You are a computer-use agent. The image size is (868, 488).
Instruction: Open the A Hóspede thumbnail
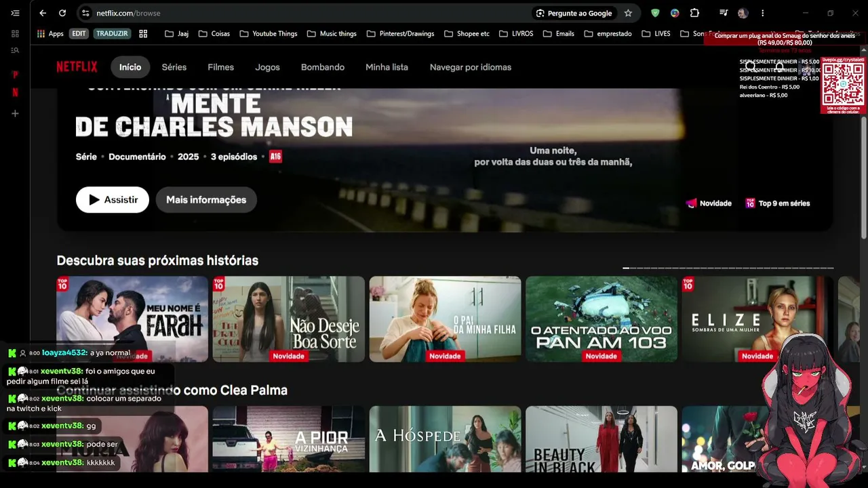(x=446, y=439)
